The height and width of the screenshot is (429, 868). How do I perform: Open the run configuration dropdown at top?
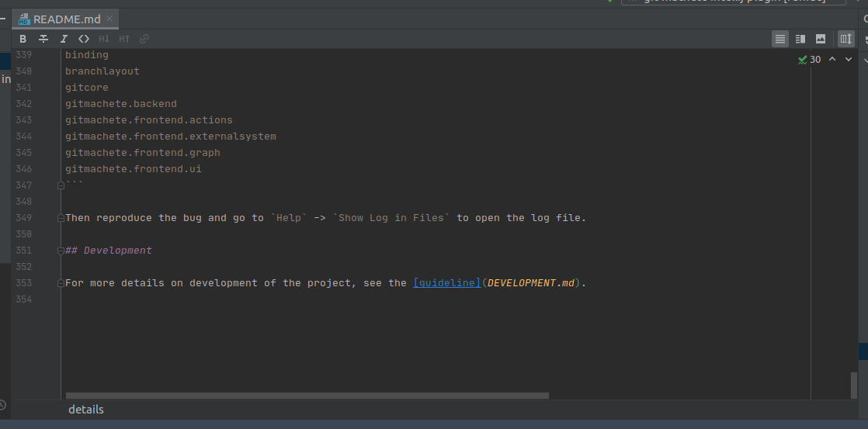734,2
